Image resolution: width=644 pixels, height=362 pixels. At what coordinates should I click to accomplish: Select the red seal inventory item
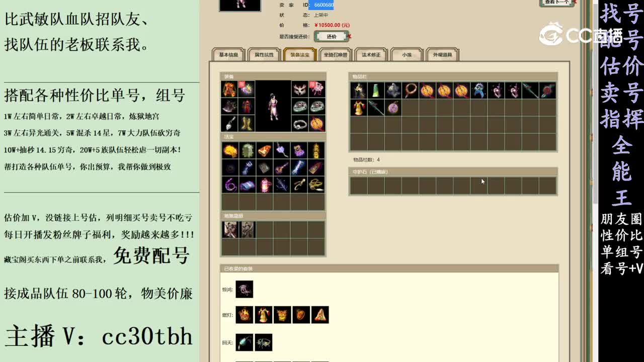click(547, 90)
